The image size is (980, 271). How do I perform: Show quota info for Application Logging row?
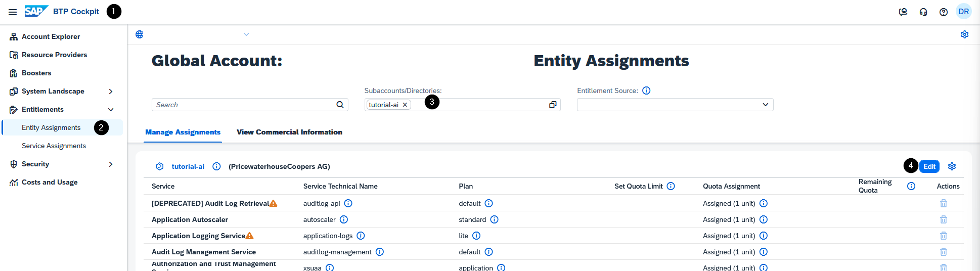click(764, 236)
